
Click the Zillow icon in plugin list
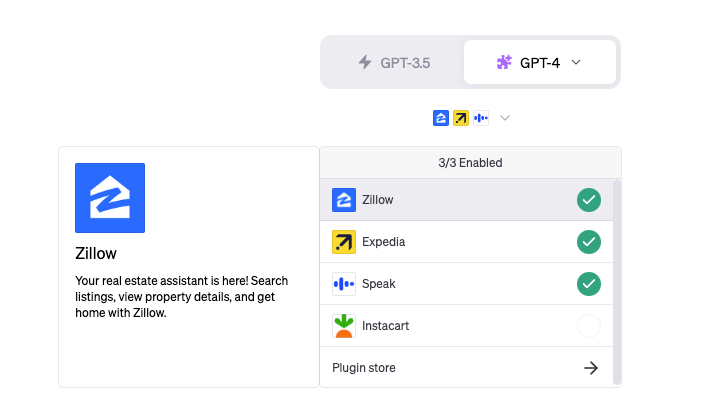coord(344,200)
